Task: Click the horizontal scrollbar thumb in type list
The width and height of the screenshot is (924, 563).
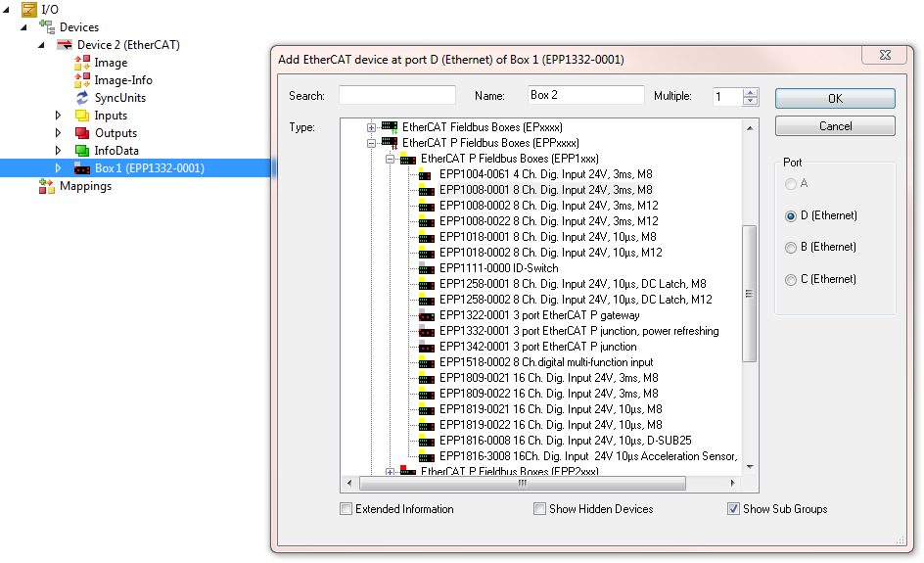Action: 522,484
